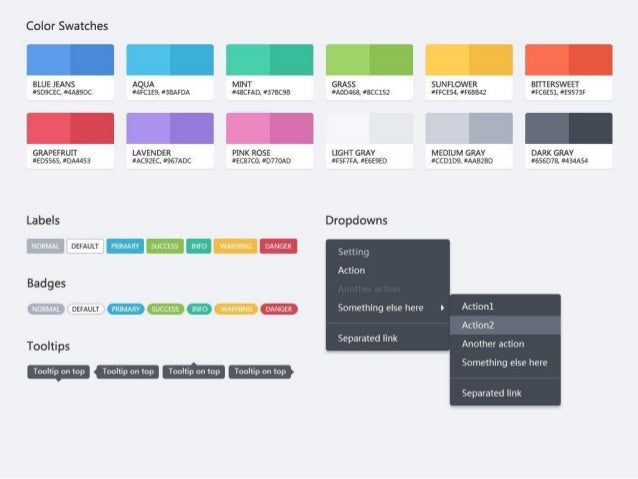Screen dimensions: 638x479
Task: Click the DANGER label
Action: 278,246
